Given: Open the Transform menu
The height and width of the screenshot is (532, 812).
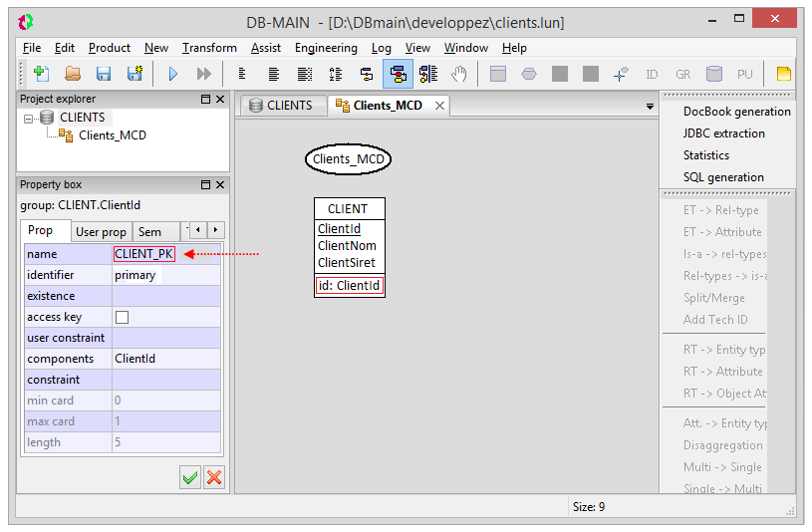Looking at the screenshot, I should pos(209,48).
